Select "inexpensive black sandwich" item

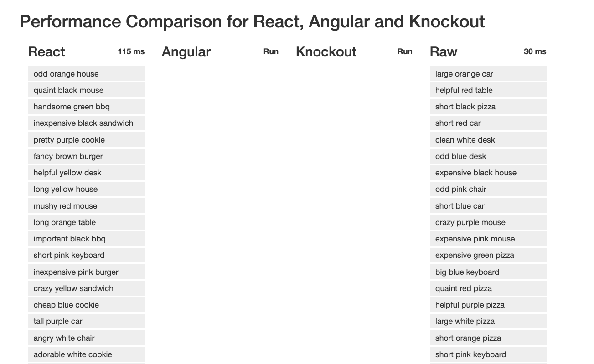[86, 123]
